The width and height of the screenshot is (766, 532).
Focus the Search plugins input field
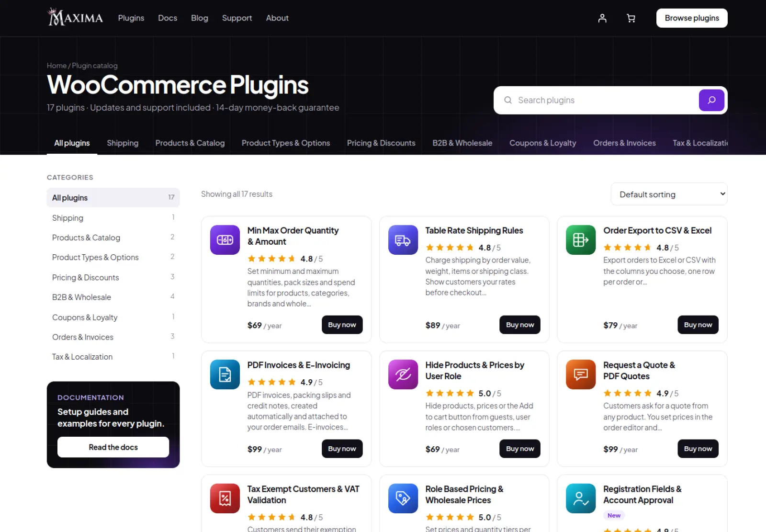click(605, 100)
